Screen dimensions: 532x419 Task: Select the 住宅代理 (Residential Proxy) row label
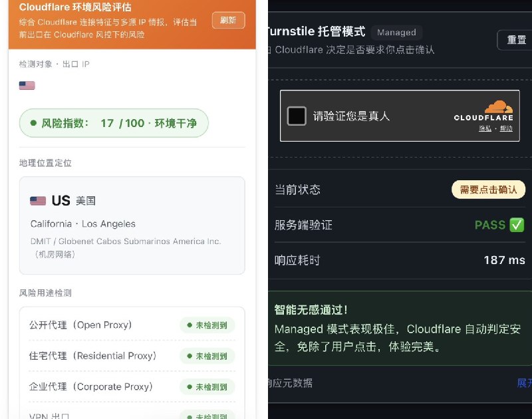point(92,356)
